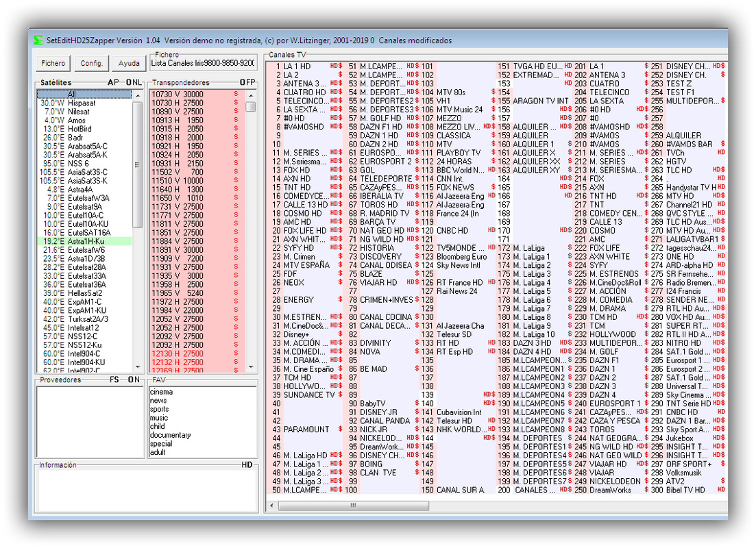756x548 pixels.
Task: Click the transponders list scrollbar thumb
Action: [251, 106]
